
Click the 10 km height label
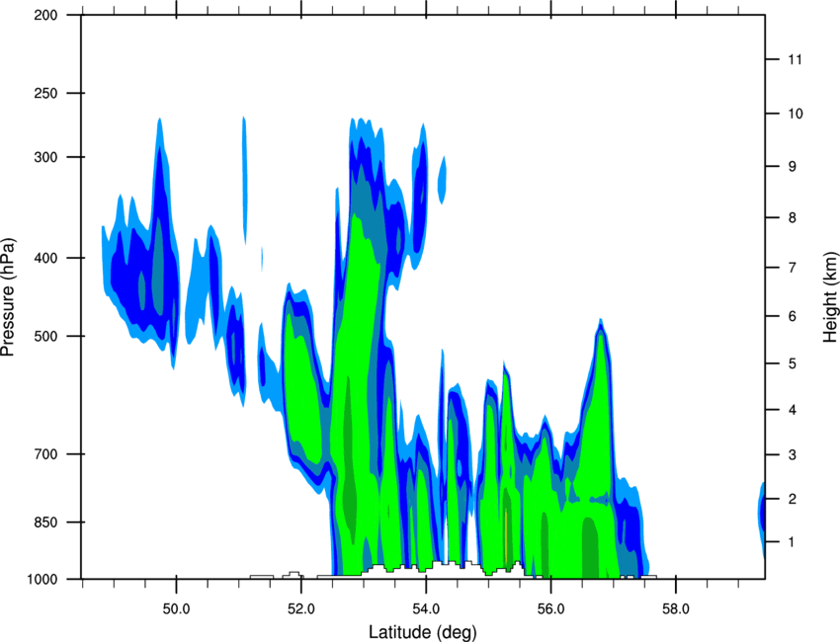point(796,114)
